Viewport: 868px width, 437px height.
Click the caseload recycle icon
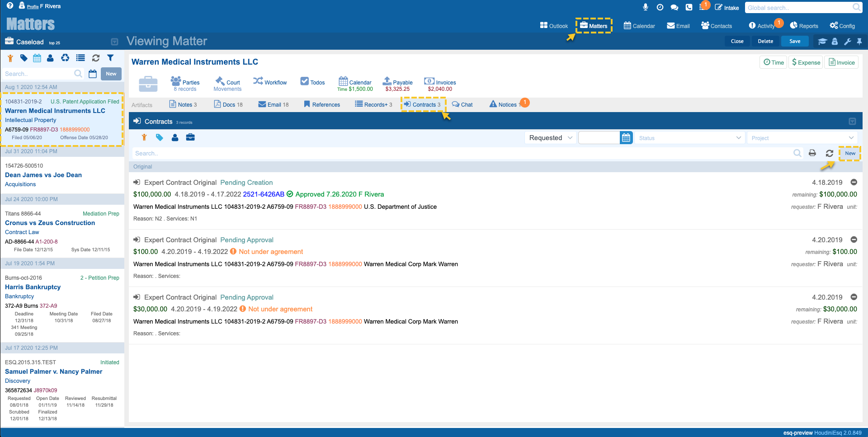coord(65,58)
